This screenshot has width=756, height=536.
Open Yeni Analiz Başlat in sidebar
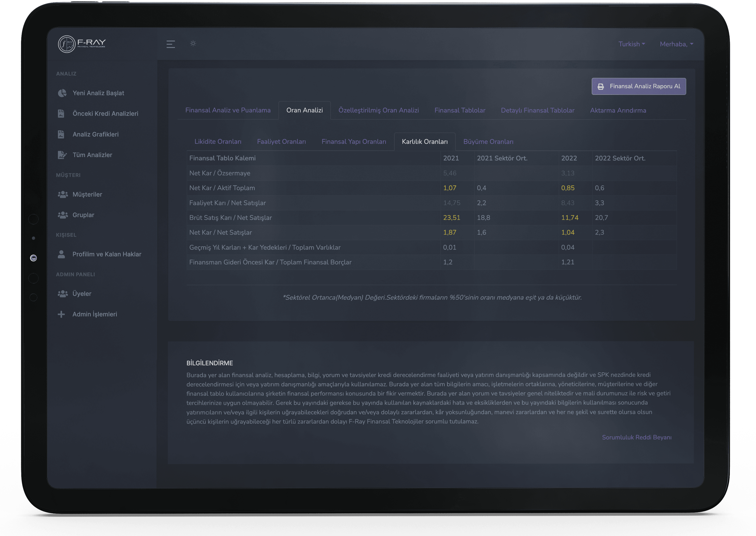[x=98, y=93]
